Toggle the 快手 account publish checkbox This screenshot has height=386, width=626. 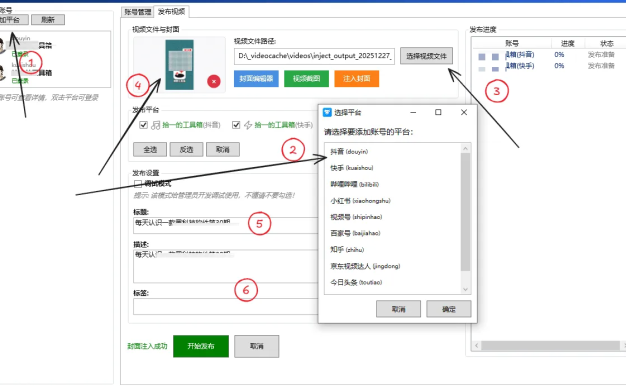pos(236,125)
